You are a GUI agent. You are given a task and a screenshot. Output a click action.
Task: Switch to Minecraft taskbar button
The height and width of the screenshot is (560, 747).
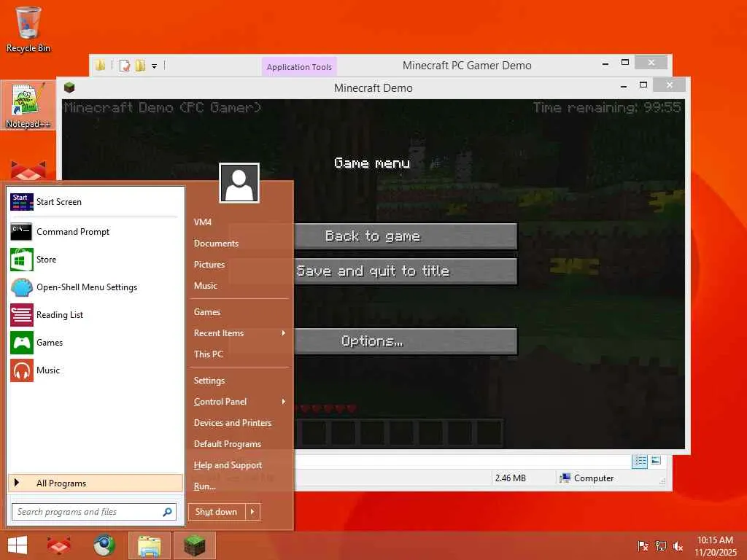point(194,545)
